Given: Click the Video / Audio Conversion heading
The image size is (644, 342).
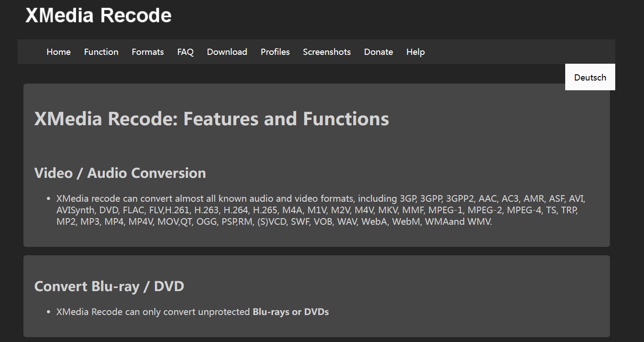Looking at the screenshot, I should (120, 173).
